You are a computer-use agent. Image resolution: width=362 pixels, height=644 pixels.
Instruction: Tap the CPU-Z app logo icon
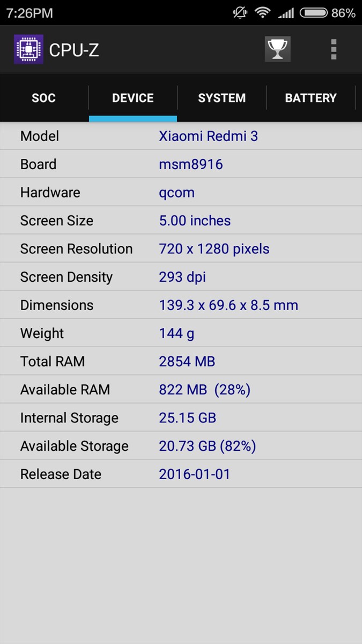point(28,49)
